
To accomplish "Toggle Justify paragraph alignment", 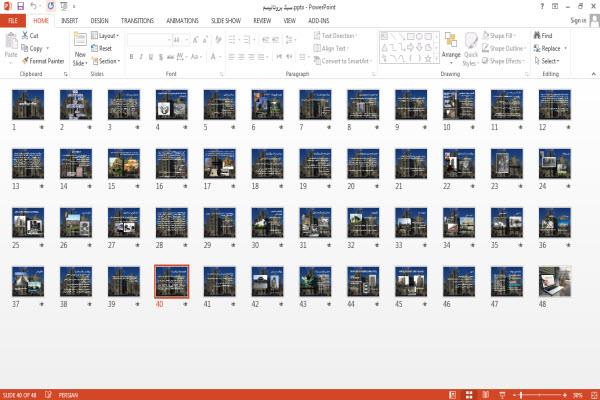I will pyautogui.click(x=262, y=57).
